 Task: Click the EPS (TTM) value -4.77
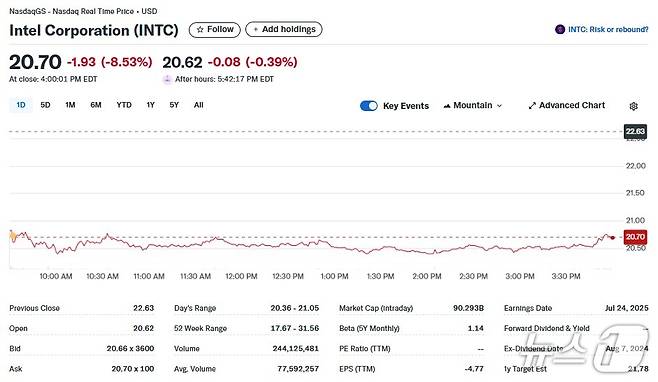click(474, 369)
